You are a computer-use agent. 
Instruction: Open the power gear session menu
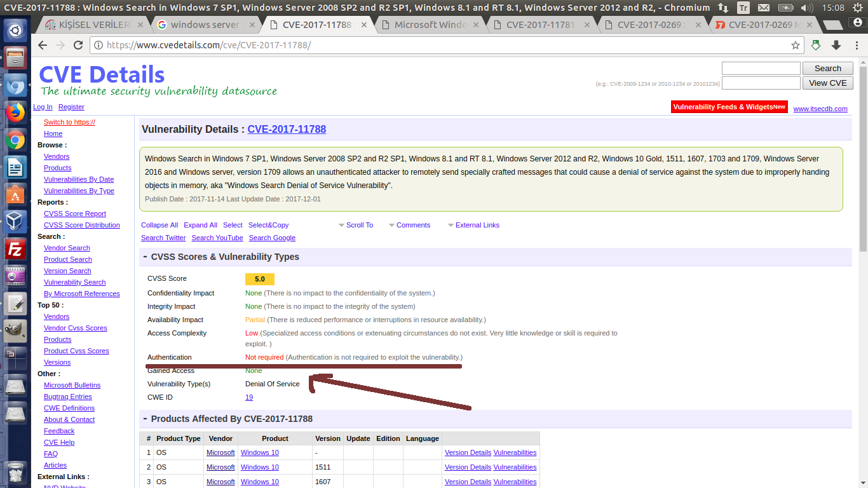point(857,8)
